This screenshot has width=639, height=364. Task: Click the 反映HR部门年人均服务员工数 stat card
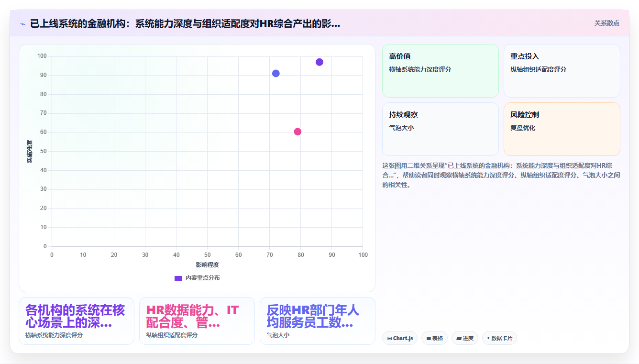(x=318, y=321)
